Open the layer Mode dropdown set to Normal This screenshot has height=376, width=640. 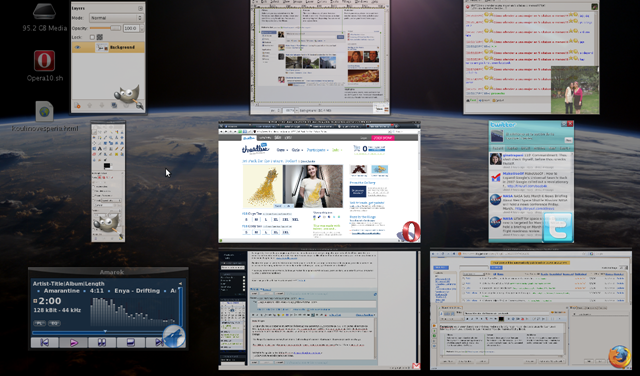point(116,18)
